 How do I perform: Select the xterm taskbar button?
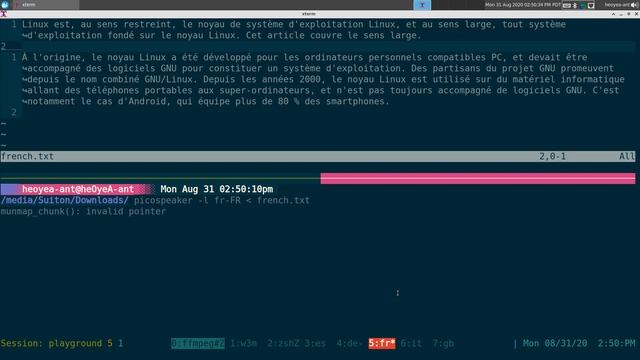coord(45,4)
